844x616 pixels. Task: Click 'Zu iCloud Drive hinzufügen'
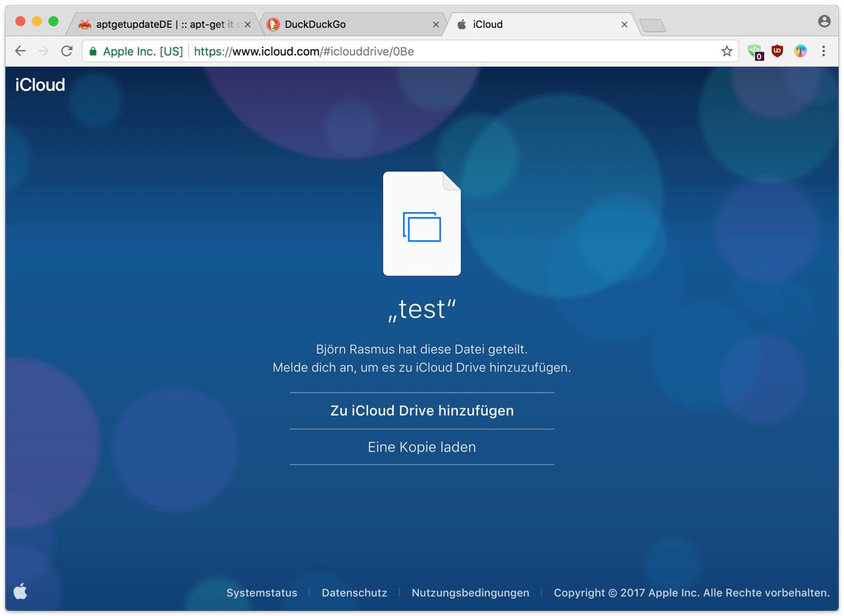pos(422,411)
